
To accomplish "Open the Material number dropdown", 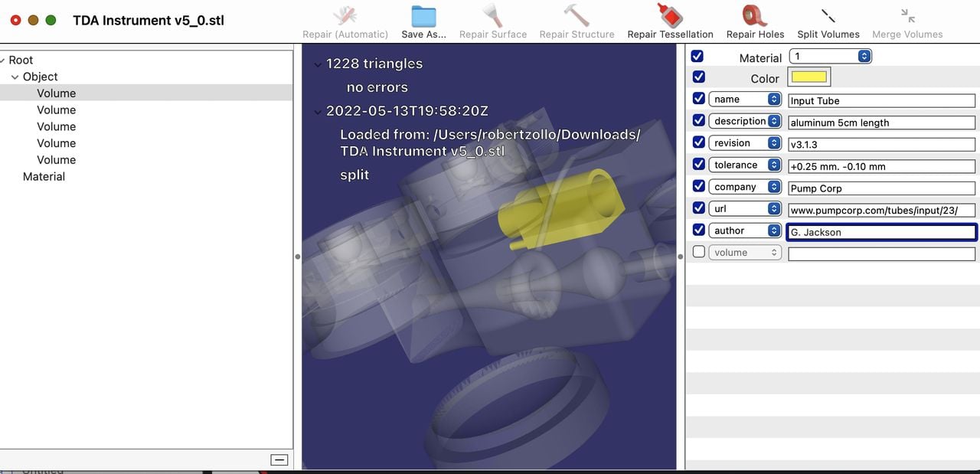I will [x=863, y=54].
